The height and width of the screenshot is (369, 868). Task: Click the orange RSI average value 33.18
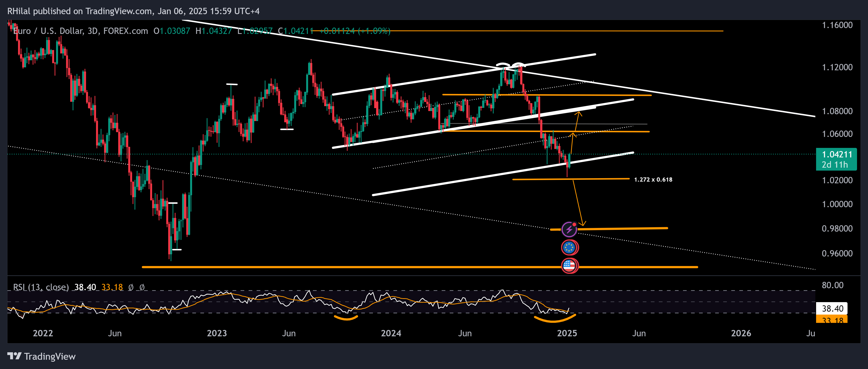(112, 287)
